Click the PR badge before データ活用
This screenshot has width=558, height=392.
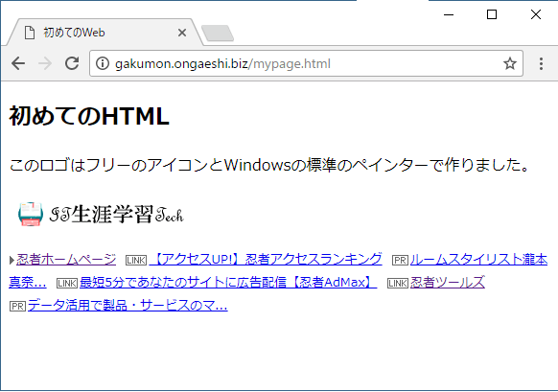[x=18, y=307]
